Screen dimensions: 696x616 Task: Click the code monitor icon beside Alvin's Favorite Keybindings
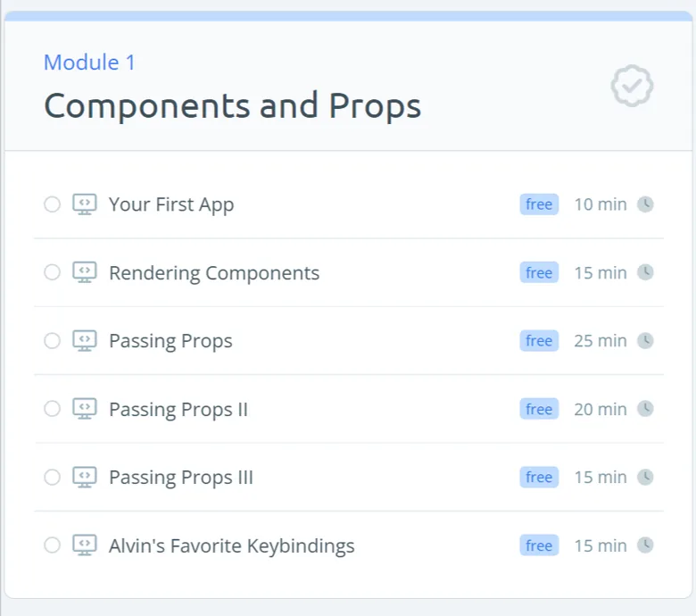coord(85,545)
